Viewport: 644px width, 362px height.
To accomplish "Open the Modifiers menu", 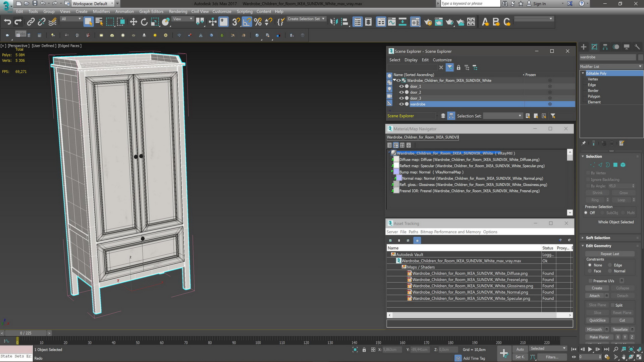I will tap(101, 11).
